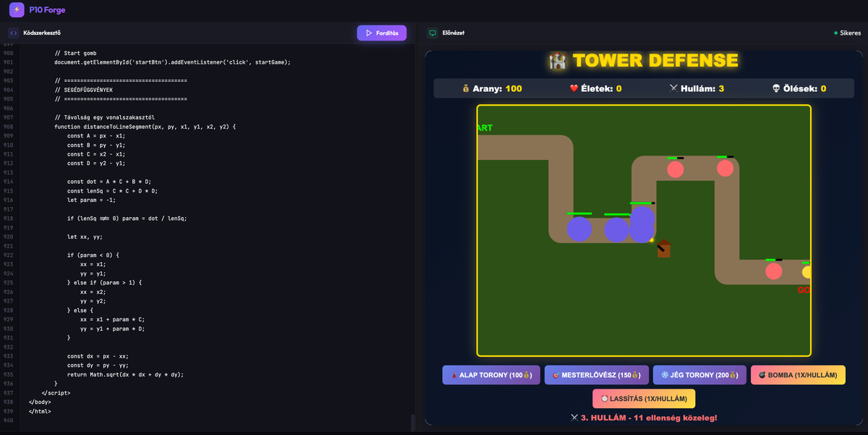Click the Előnézet panel label
This screenshot has width=868, height=435.
454,33
